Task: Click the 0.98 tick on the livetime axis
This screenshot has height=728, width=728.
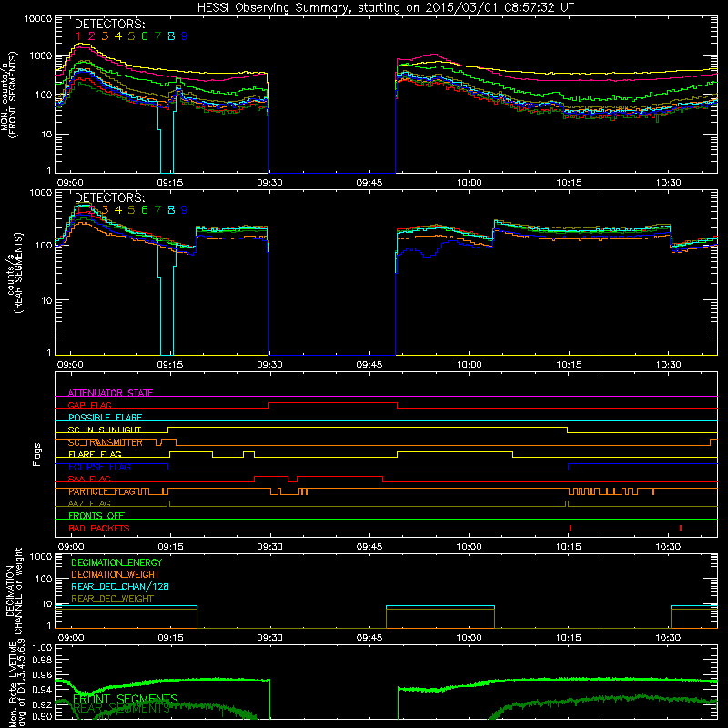Action: [x=42, y=660]
